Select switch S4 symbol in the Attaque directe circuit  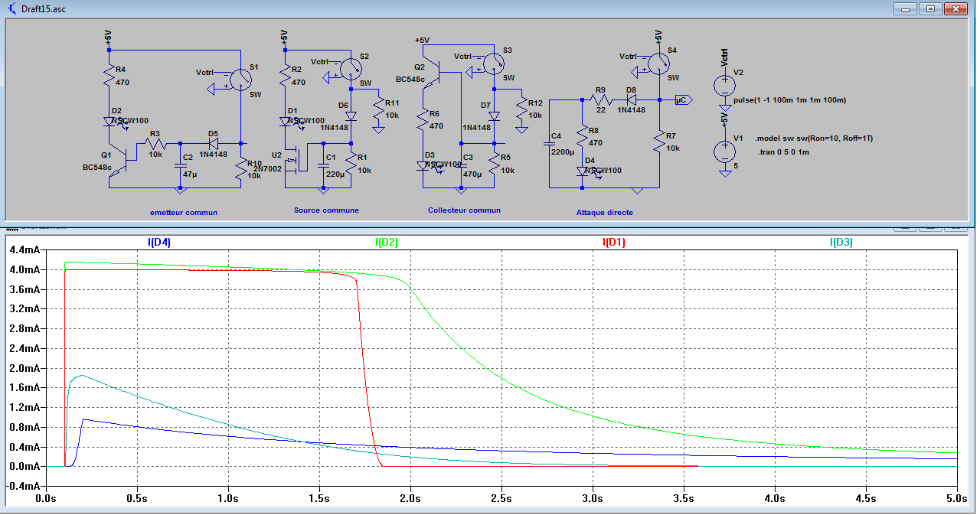point(658,62)
